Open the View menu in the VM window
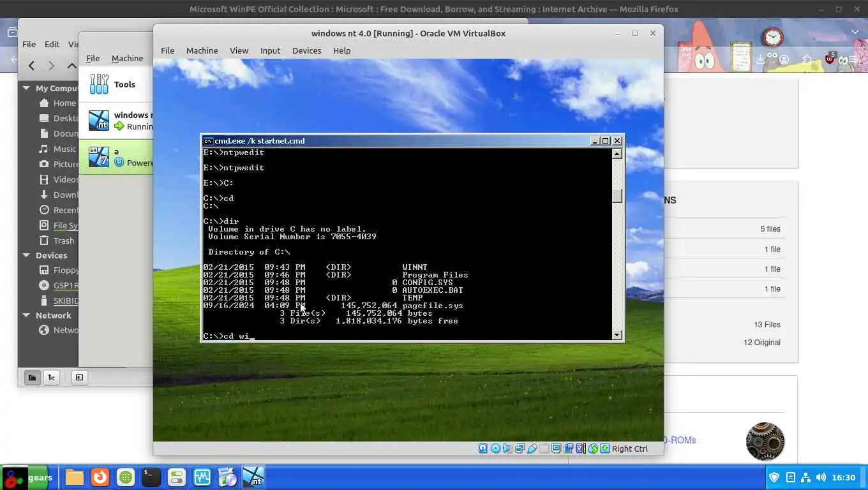 [x=239, y=50]
